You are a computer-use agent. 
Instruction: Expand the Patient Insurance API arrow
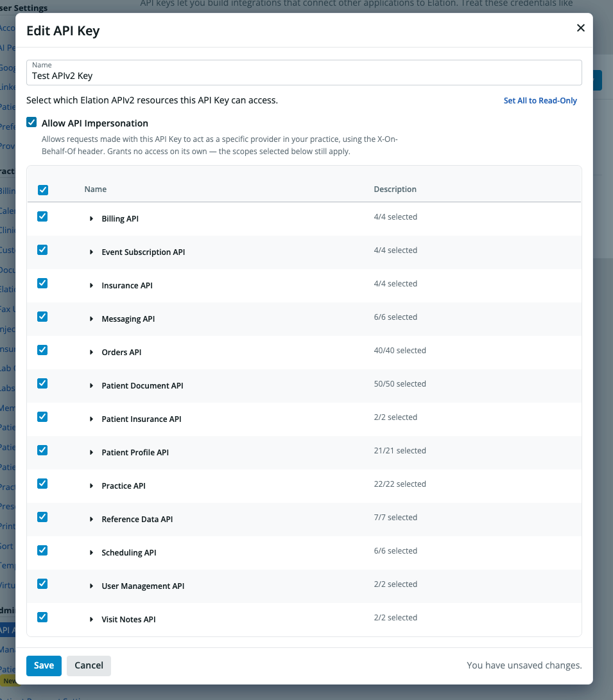pyautogui.click(x=91, y=419)
